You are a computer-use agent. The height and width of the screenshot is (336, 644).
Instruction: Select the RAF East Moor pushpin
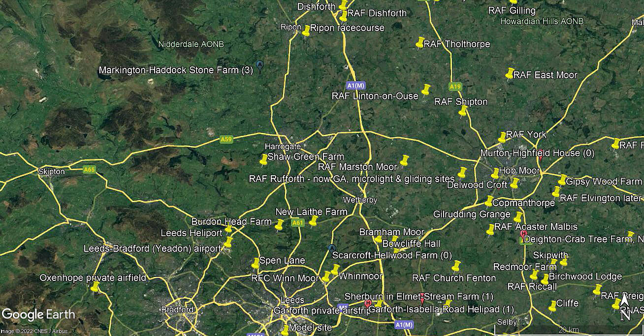click(x=510, y=74)
